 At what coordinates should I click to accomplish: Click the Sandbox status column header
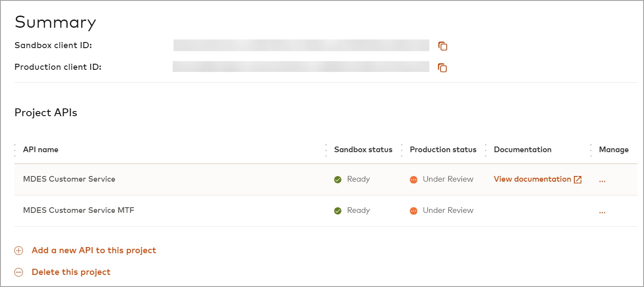pyautogui.click(x=363, y=150)
